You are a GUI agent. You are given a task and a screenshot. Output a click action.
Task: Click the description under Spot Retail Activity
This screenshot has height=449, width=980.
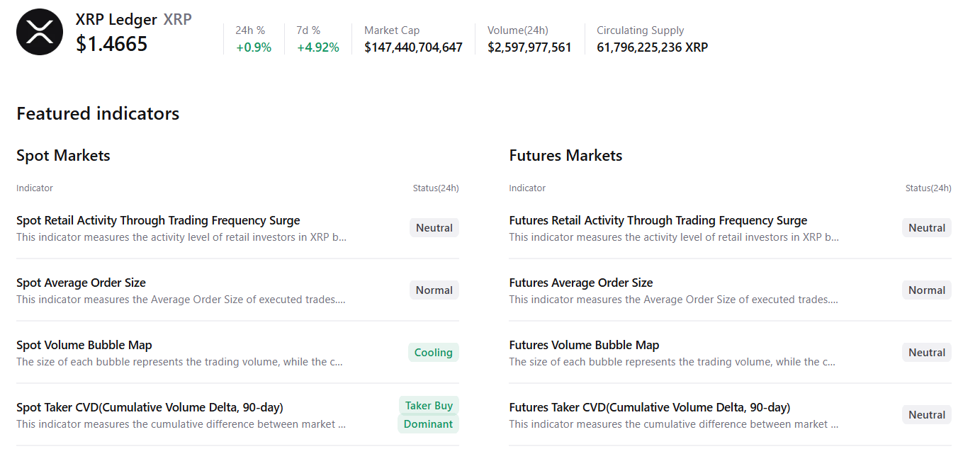(x=181, y=237)
